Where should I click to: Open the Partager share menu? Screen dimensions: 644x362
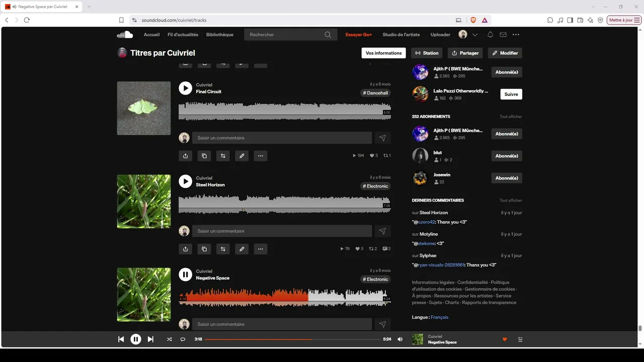point(465,53)
